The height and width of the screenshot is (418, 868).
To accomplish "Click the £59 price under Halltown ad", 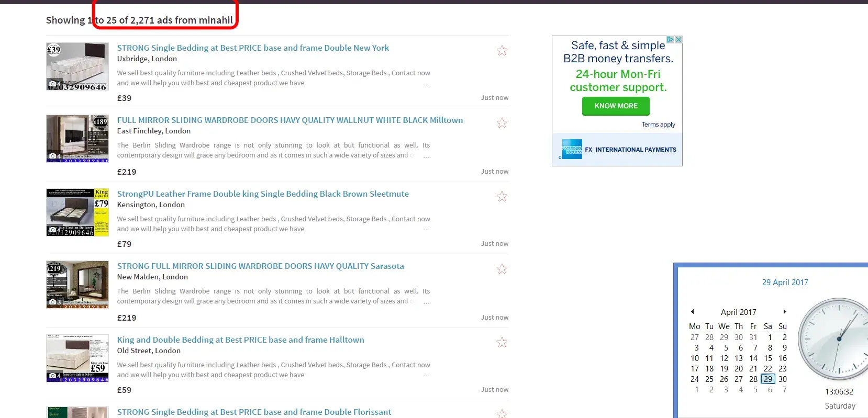I will (124, 390).
